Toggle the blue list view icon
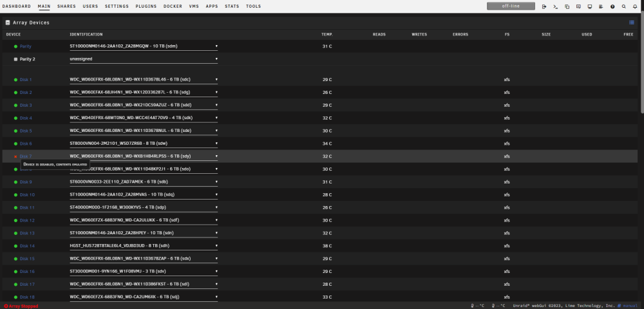Viewport: 644px width, 309px height. (632, 23)
